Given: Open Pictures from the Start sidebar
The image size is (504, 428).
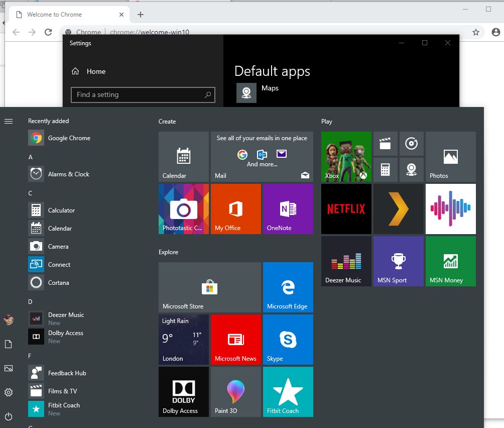Looking at the screenshot, I should (9, 368).
